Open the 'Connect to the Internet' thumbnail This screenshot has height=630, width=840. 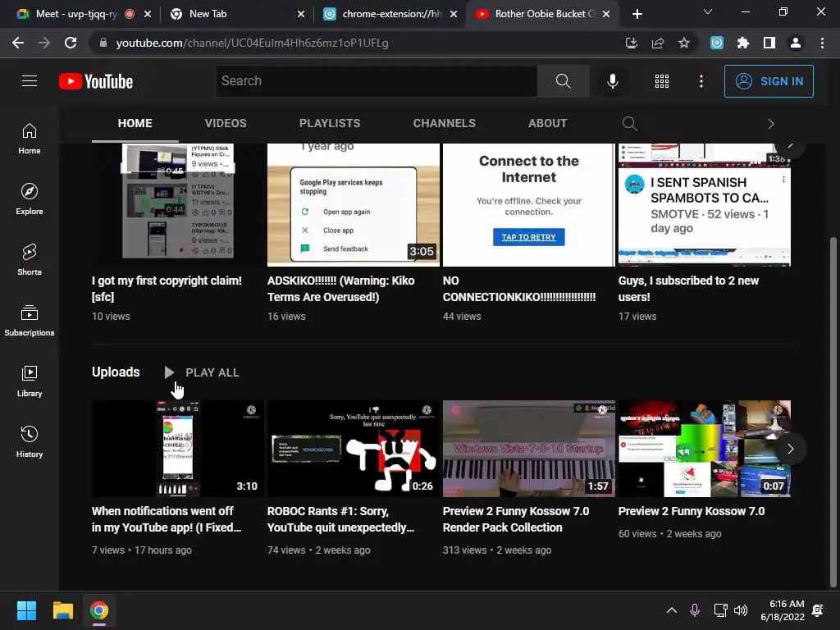[529, 204]
